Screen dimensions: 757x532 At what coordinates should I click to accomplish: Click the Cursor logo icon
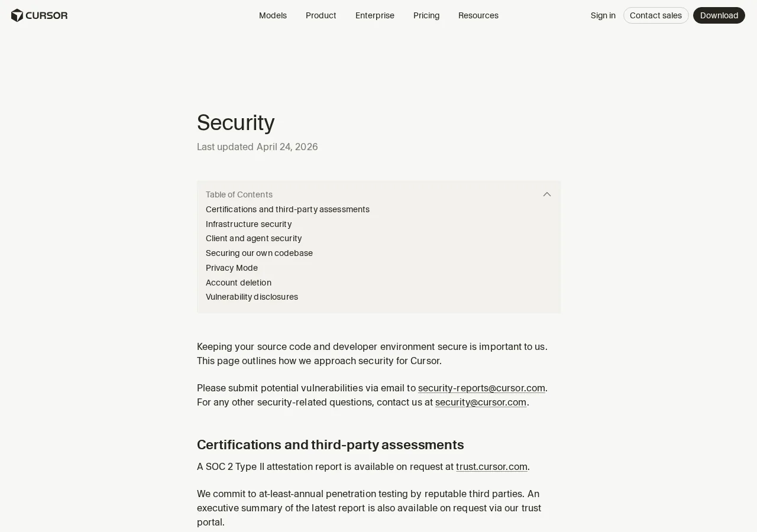click(17, 15)
